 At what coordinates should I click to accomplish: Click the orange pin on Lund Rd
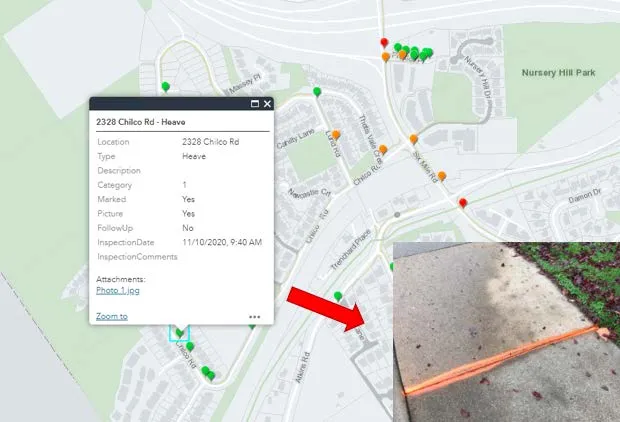[336, 135]
